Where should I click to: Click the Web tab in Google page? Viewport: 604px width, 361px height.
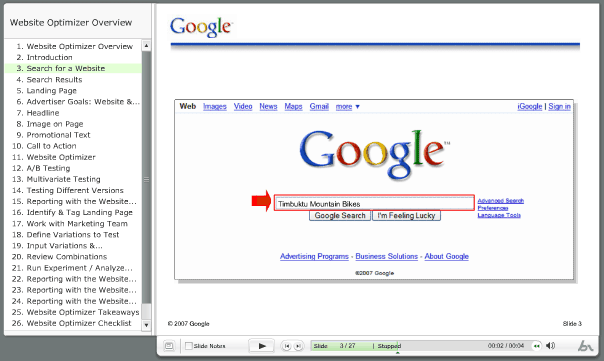tap(188, 106)
